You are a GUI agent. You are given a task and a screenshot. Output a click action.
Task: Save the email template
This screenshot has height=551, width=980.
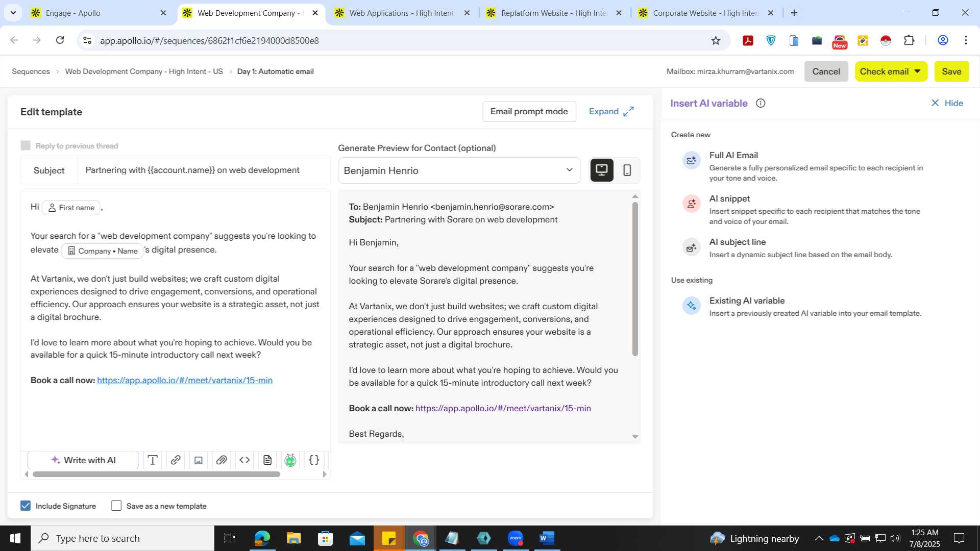click(951, 71)
